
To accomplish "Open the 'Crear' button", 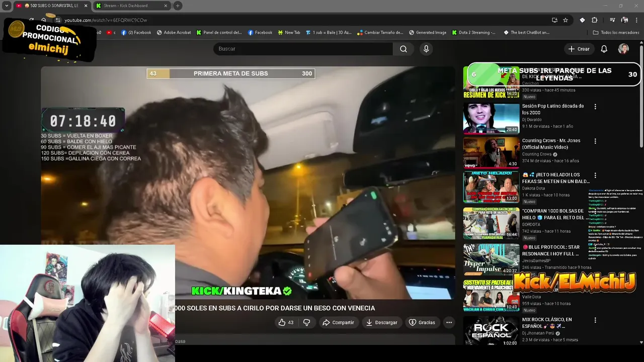I will click(579, 49).
